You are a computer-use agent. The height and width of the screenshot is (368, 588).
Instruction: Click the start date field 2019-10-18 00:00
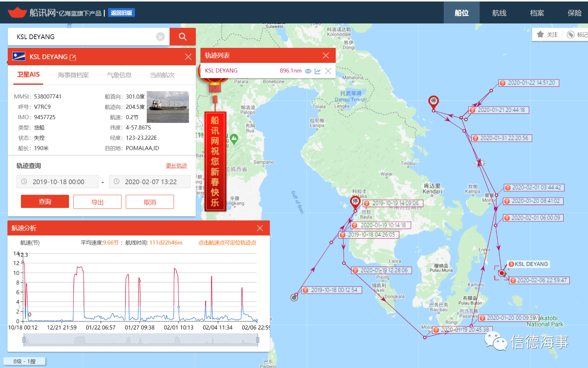tap(57, 182)
